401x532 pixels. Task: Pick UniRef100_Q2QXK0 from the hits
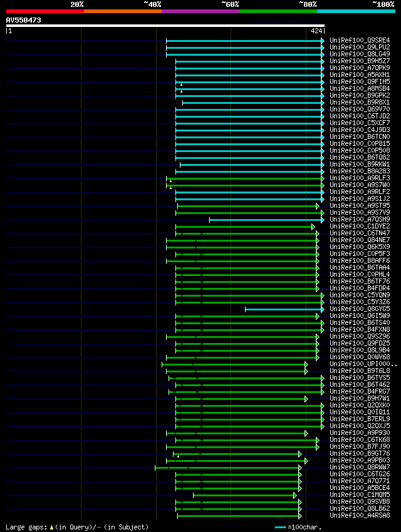click(360, 406)
